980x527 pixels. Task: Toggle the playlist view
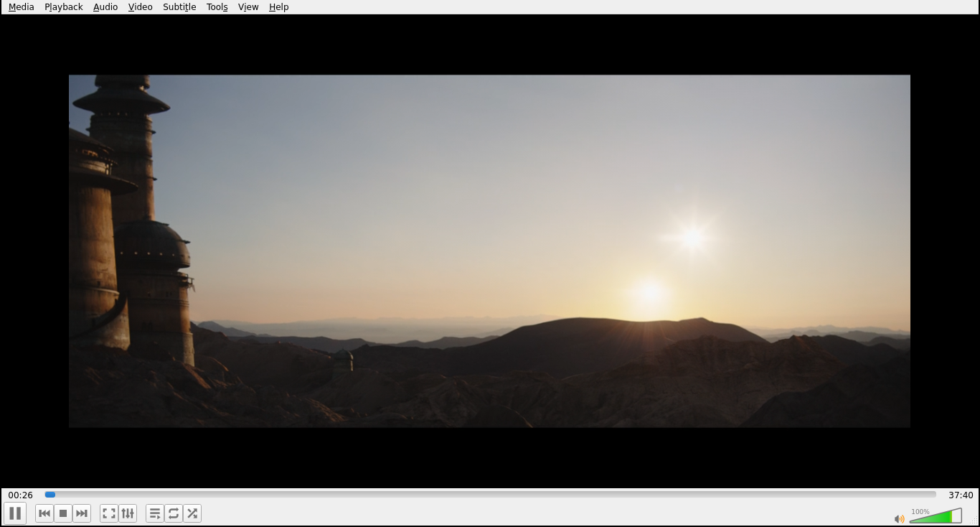(155, 513)
